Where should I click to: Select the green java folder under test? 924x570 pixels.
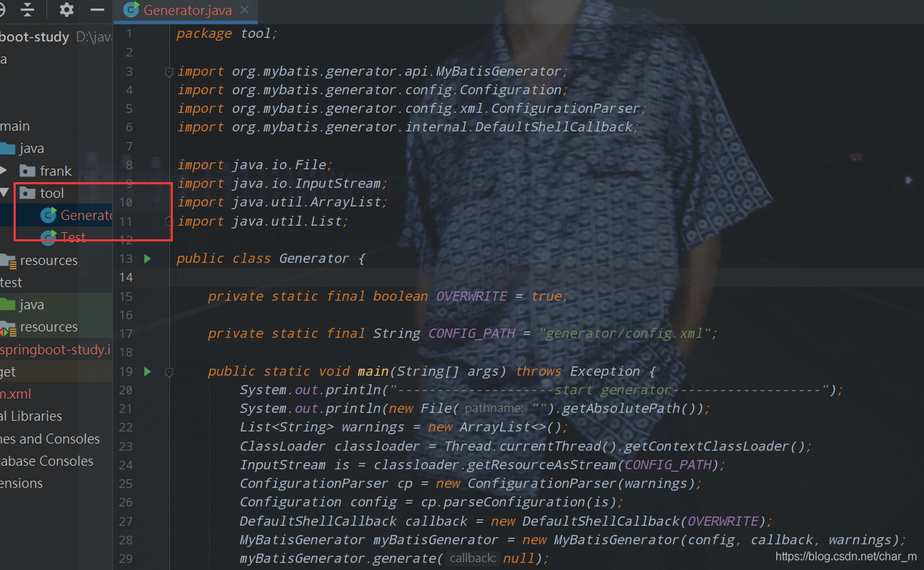[x=32, y=305]
